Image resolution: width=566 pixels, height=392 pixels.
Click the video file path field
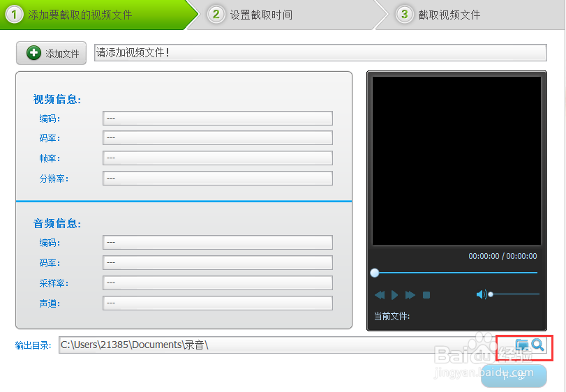tap(320, 52)
